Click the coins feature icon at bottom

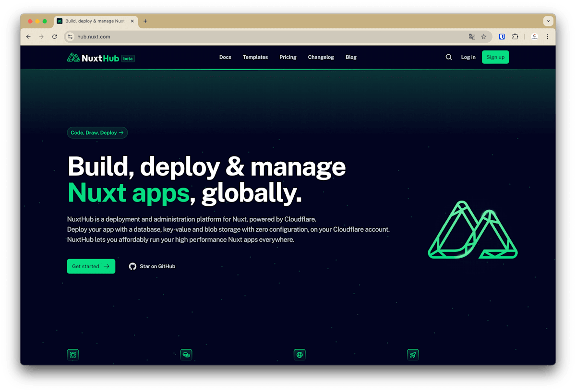click(186, 355)
